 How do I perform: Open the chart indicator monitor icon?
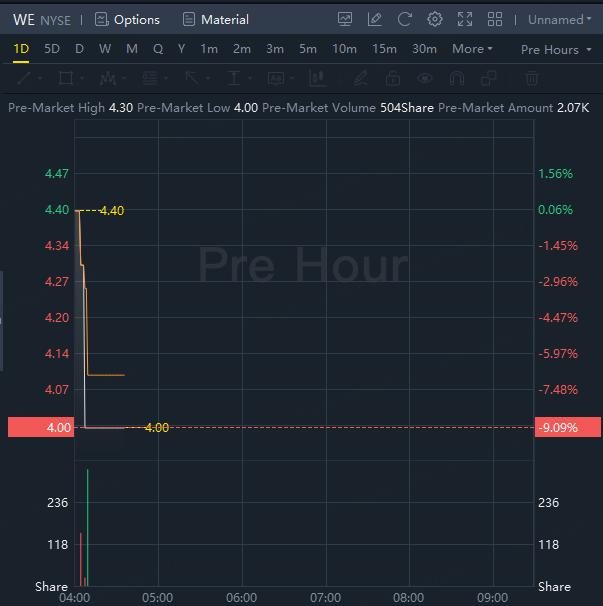click(345, 19)
